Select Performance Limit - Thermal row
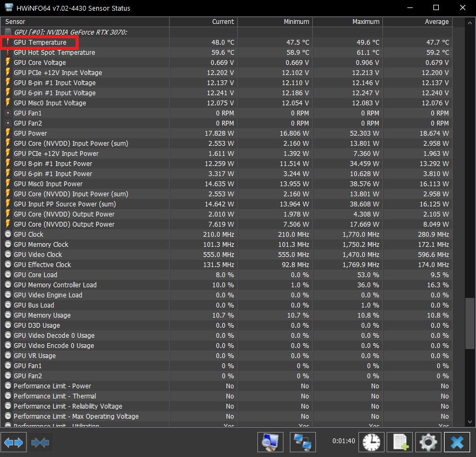 226,396
